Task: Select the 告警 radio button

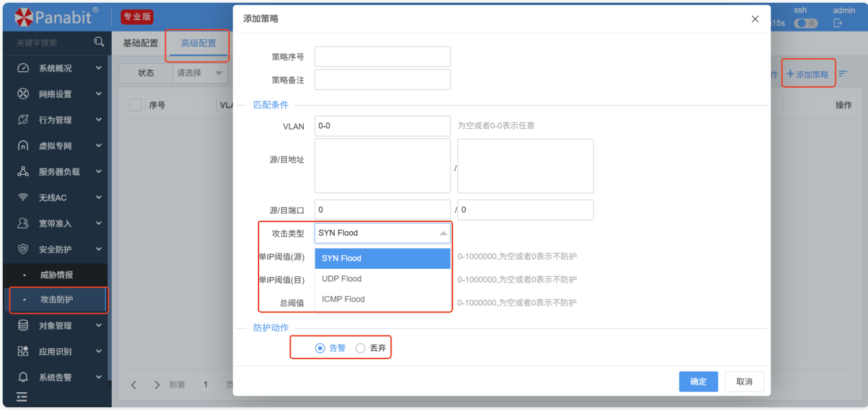Action: pos(320,348)
